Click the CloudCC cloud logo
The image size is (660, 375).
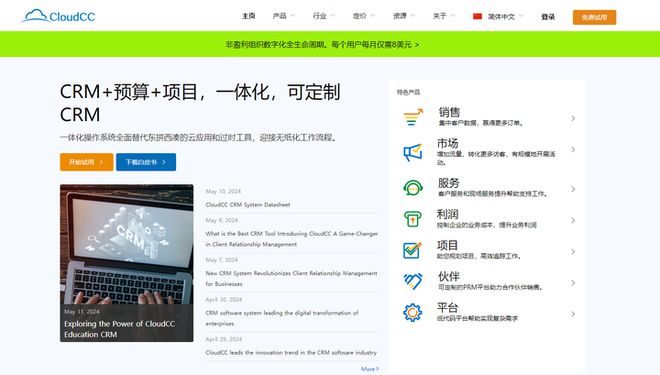coord(59,16)
